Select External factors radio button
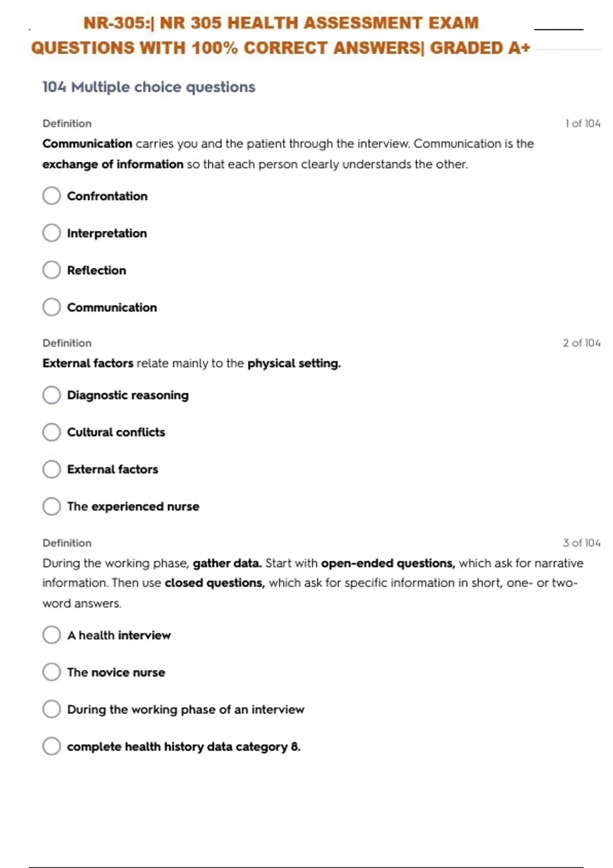The width and height of the screenshot is (613, 868). tap(52, 469)
